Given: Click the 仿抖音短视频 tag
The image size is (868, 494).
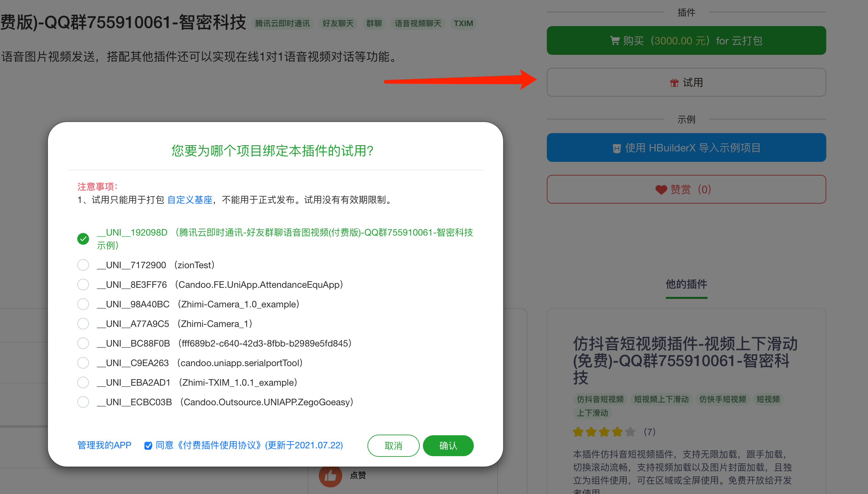Looking at the screenshot, I should click(x=600, y=399).
